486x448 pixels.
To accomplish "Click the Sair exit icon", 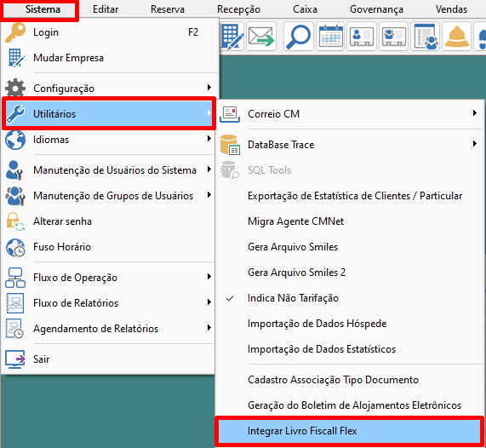I will pos(14,359).
